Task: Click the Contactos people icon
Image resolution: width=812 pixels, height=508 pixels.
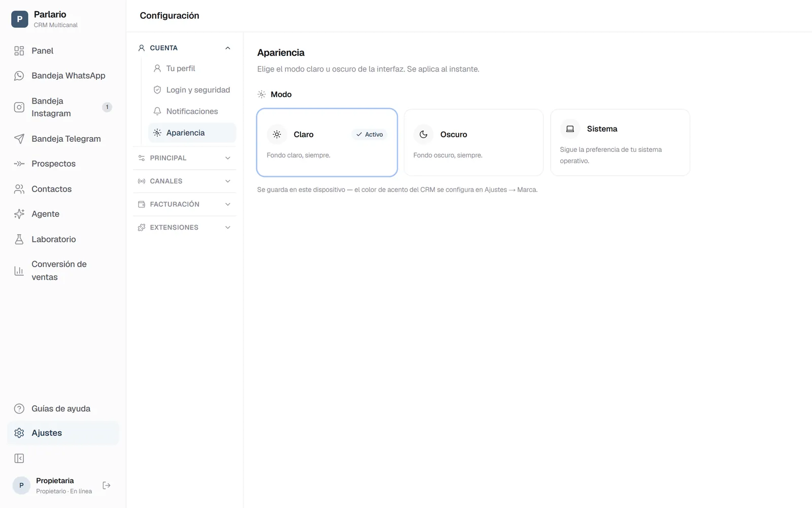Action: tap(19, 189)
